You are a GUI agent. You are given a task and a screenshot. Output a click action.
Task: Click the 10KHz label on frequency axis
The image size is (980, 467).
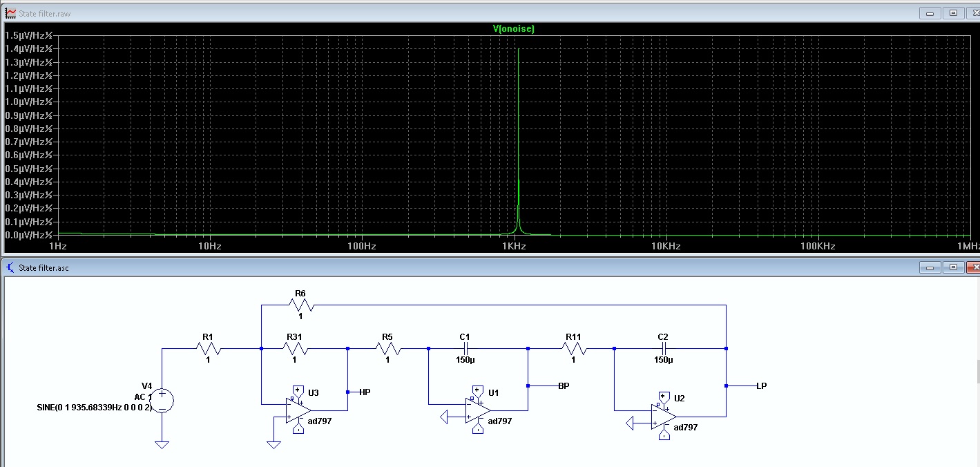coord(665,246)
